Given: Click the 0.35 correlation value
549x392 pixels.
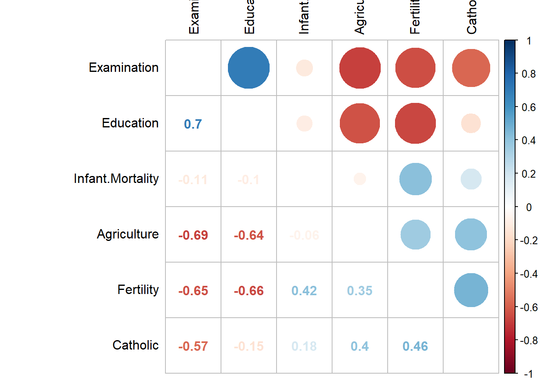Looking at the screenshot, I should click(x=360, y=291).
